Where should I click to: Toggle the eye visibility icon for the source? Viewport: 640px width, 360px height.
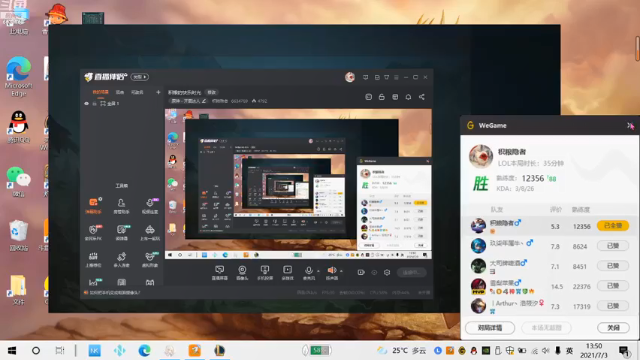click(87, 104)
